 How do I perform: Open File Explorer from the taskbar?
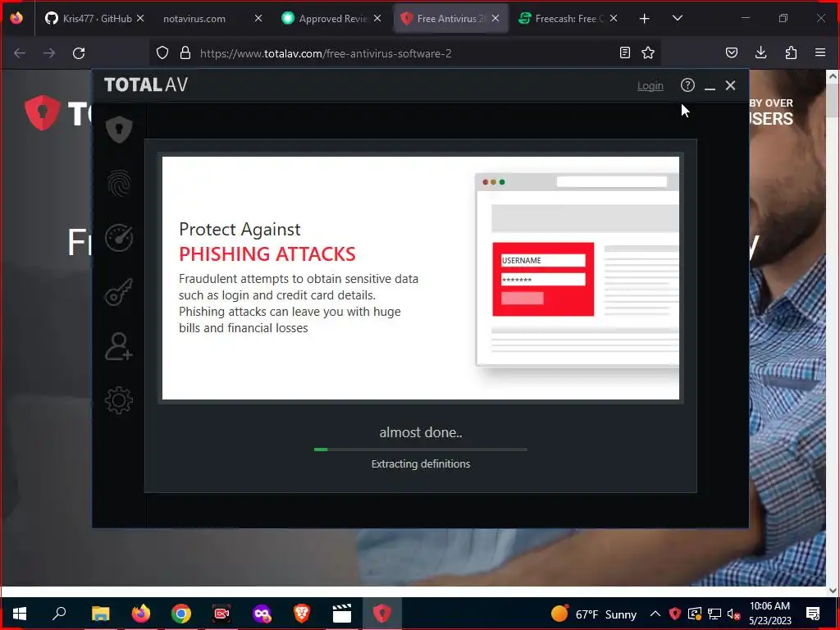tap(100, 614)
